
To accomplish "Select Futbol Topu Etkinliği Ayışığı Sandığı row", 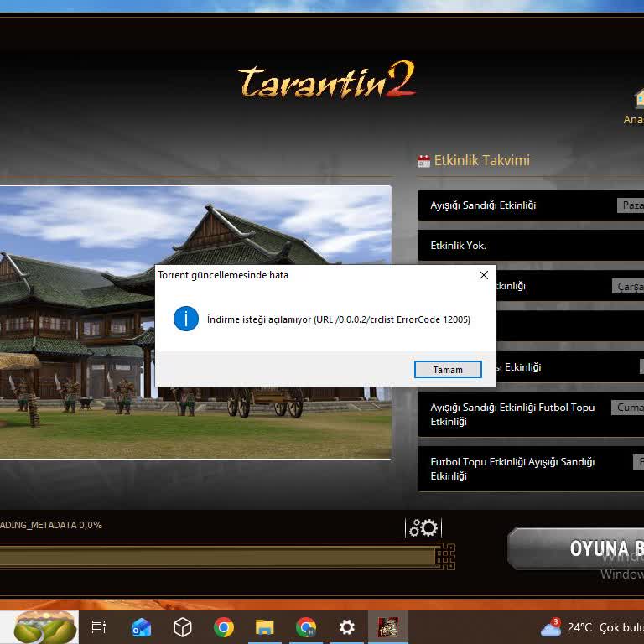I will coord(531,469).
